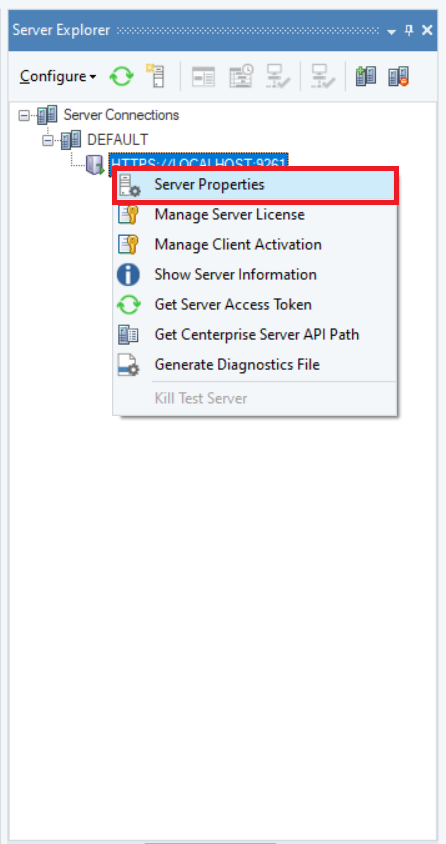The width and height of the screenshot is (446, 844).
Task: Click the connect server icon with green arrow
Action: (x=366, y=76)
